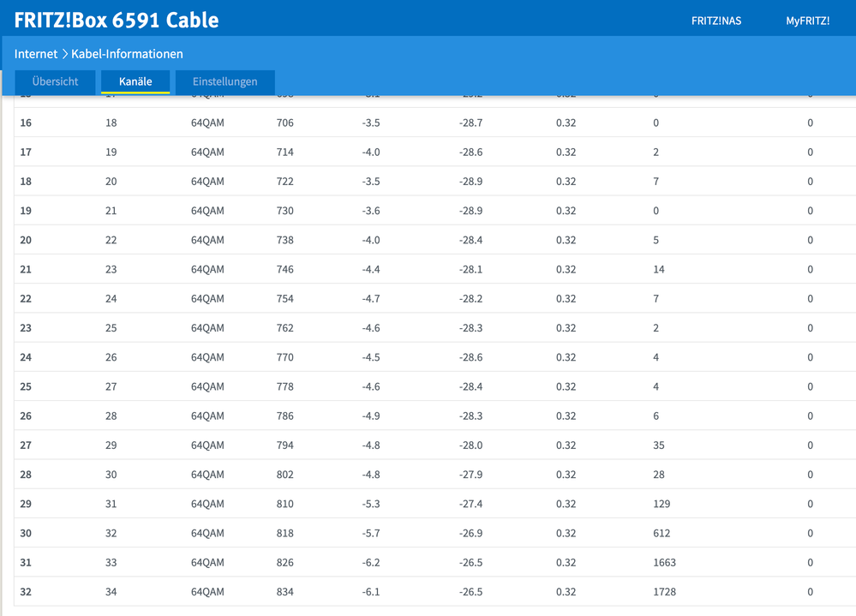Select frequency value 738
Image resolution: width=856 pixels, height=616 pixels.
tap(285, 240)
